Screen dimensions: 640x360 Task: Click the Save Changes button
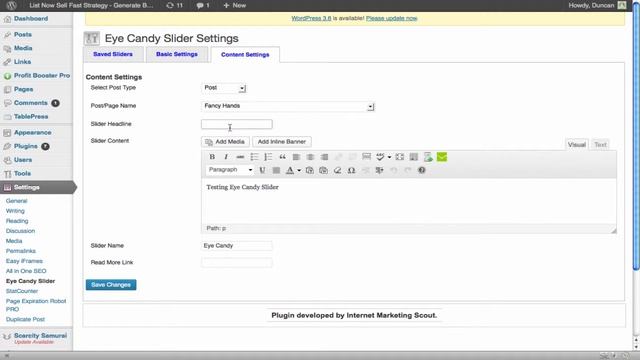[111, 284]
